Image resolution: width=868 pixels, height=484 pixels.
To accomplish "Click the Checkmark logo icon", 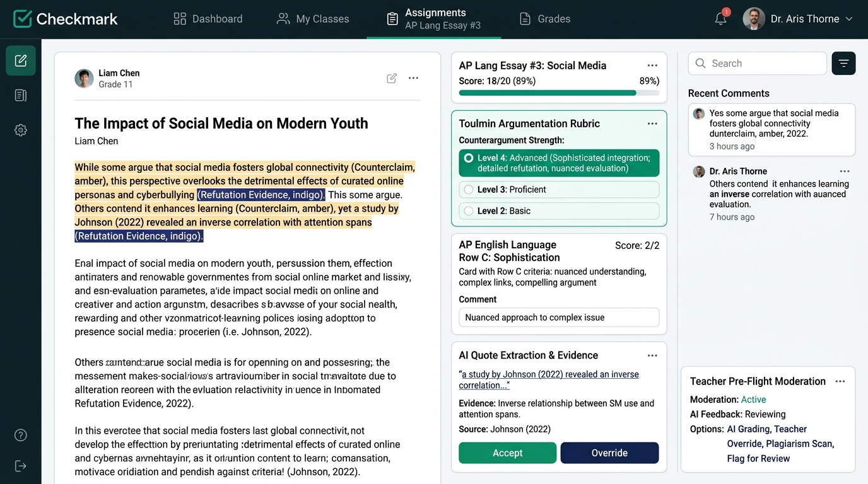I will [23, 19].
